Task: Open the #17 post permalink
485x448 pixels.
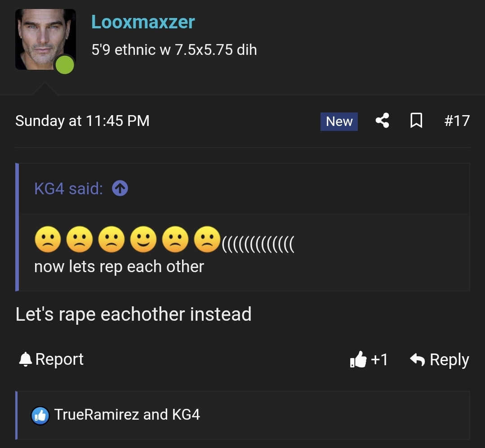Action: [457, 121]
